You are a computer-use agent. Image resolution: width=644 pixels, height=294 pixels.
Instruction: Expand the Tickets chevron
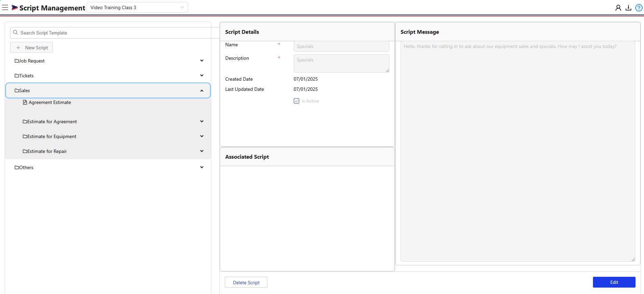[x=202, y=76]
